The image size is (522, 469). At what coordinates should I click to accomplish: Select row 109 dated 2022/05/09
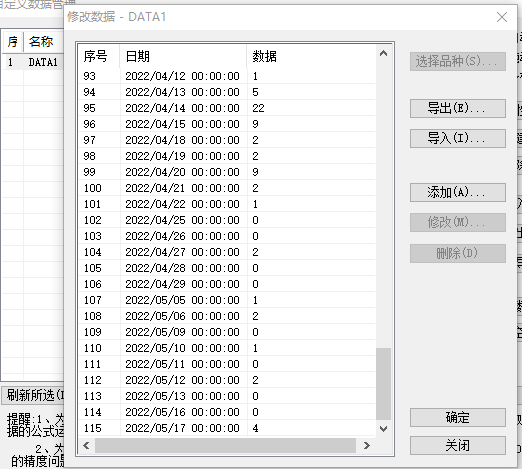[x=227, y=332]
